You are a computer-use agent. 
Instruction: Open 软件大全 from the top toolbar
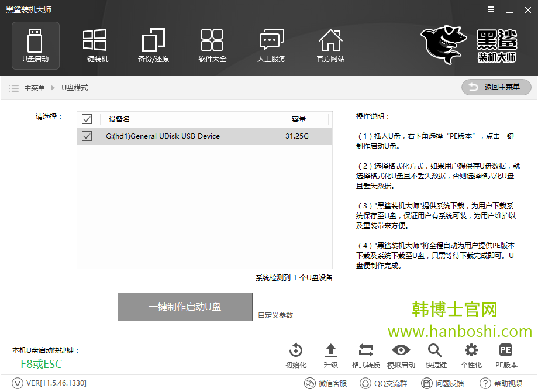point(212,45)
